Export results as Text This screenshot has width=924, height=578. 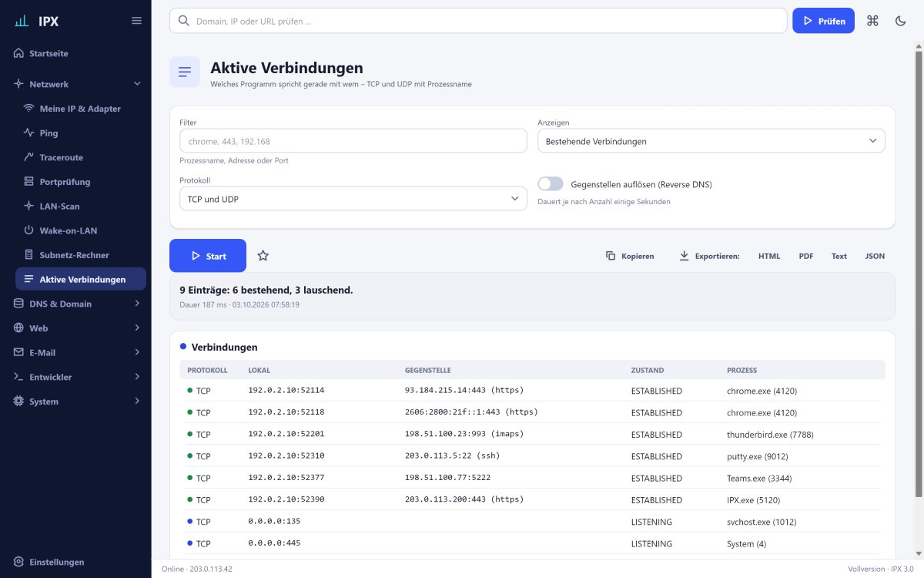click(839, 256)
